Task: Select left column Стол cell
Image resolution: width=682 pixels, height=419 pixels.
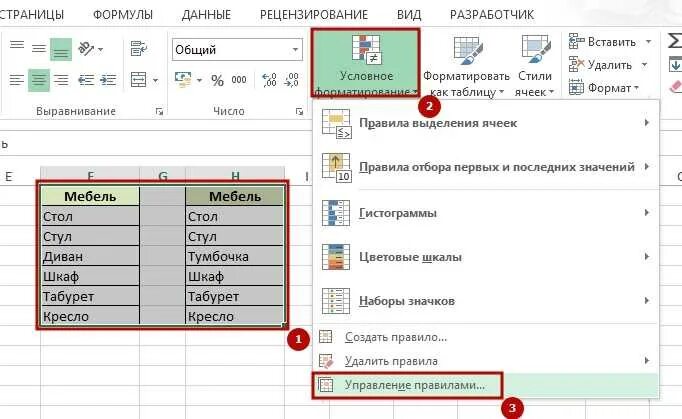Action: coord(90,216)
